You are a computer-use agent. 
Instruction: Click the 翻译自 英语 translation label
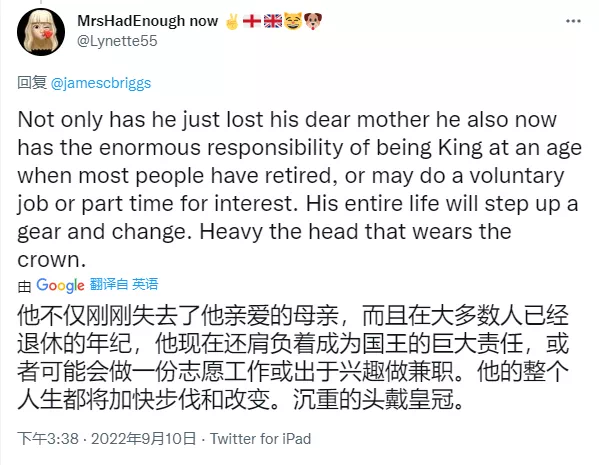(124, 284)
